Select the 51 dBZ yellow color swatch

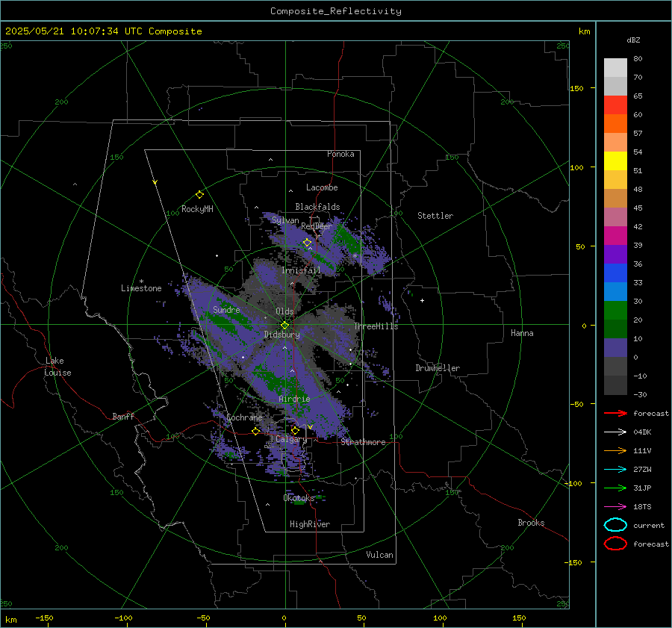[615, 161]
